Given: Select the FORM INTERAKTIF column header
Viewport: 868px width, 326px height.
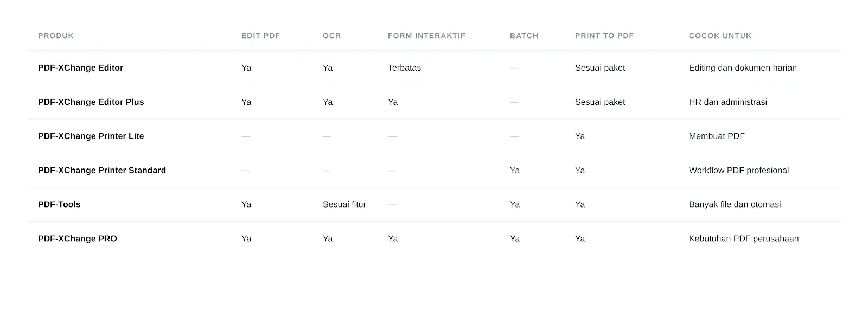Looking at the screenshot, I should [426, 36].
